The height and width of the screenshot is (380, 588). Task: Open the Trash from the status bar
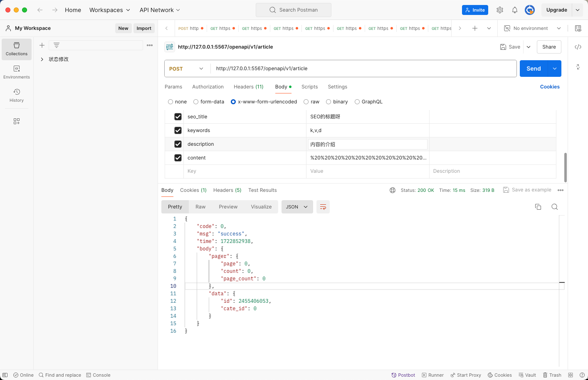coord(552,375)
